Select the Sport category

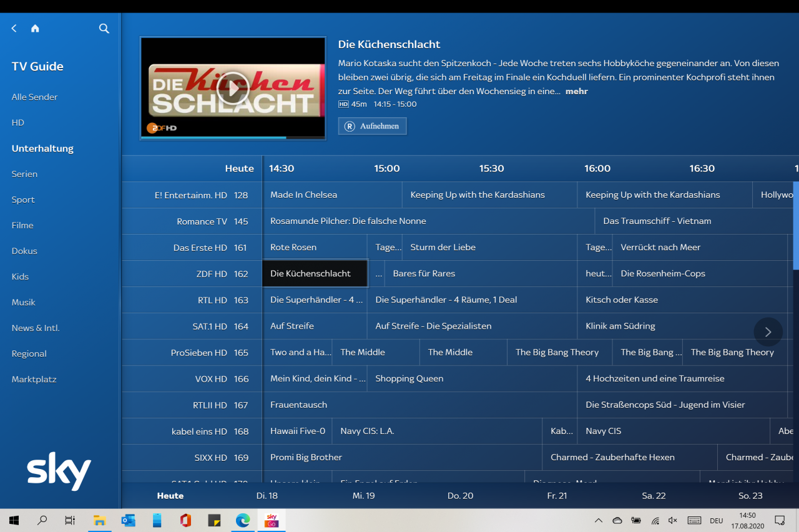[x=23, y=200]
